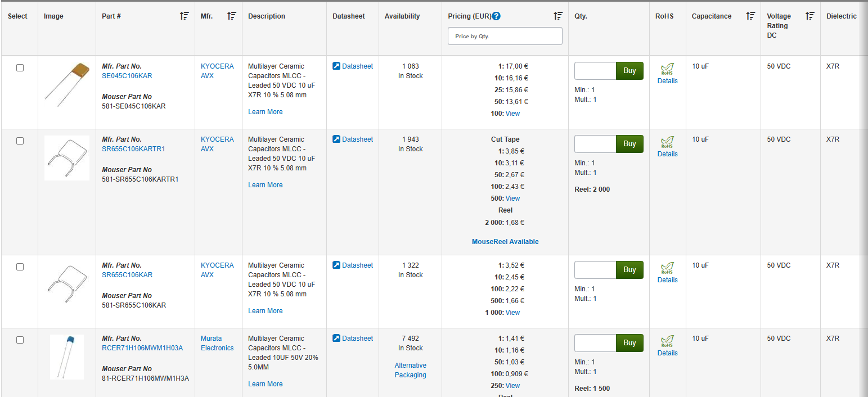868x397 pixels.
Task: Open datasheet icon for 581-SR655C106KAR row
Action: pyautogui.click(x=336, y=265)
